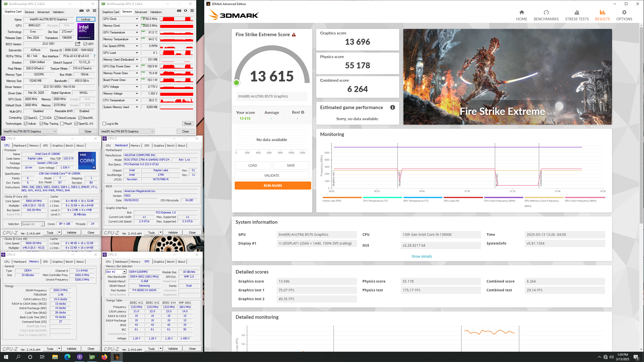Click the Frame rate (FPS) orange legend bar
This screenshot has width=644, height=362.
pyautogui.click(x=342, y=198)
